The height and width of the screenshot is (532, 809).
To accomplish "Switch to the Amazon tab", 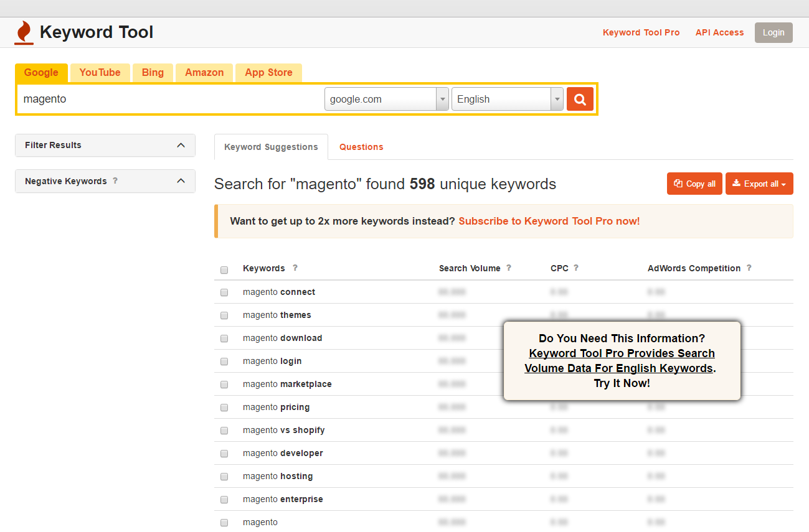I will pos(204,72).
